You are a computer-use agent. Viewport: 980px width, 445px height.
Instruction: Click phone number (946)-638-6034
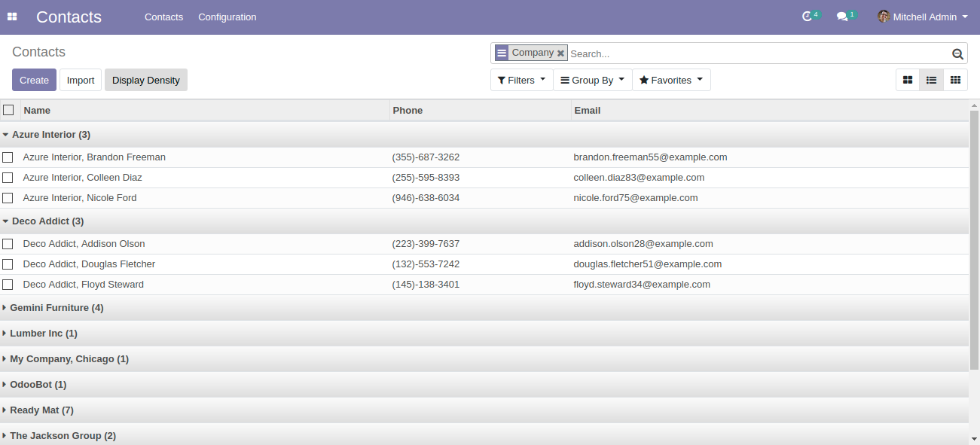(426, 198)
